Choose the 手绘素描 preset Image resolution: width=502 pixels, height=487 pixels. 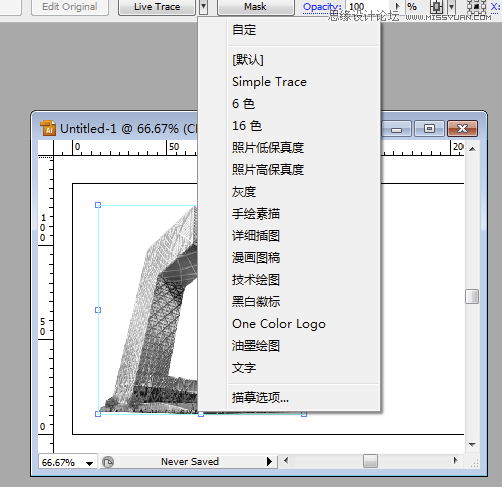(x=289, y=214)
